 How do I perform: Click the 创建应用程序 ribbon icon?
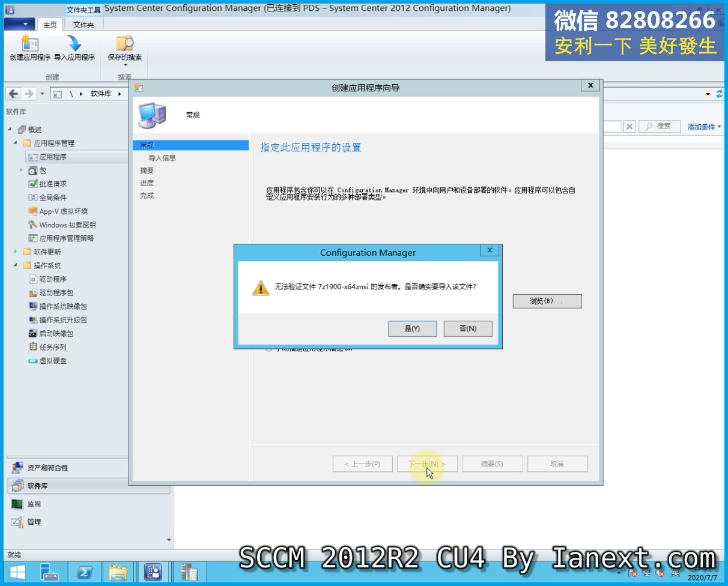click(30, 49)
